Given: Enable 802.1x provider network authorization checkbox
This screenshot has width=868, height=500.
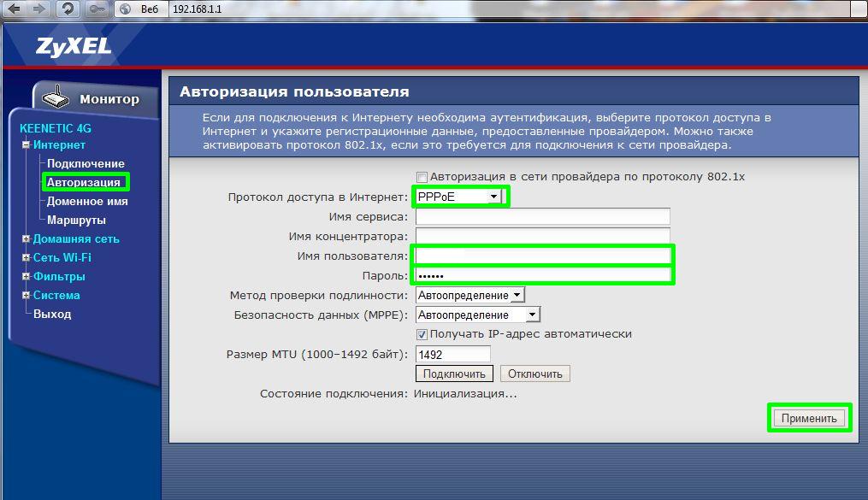Looking at the screenshot, I should (422, 177).
